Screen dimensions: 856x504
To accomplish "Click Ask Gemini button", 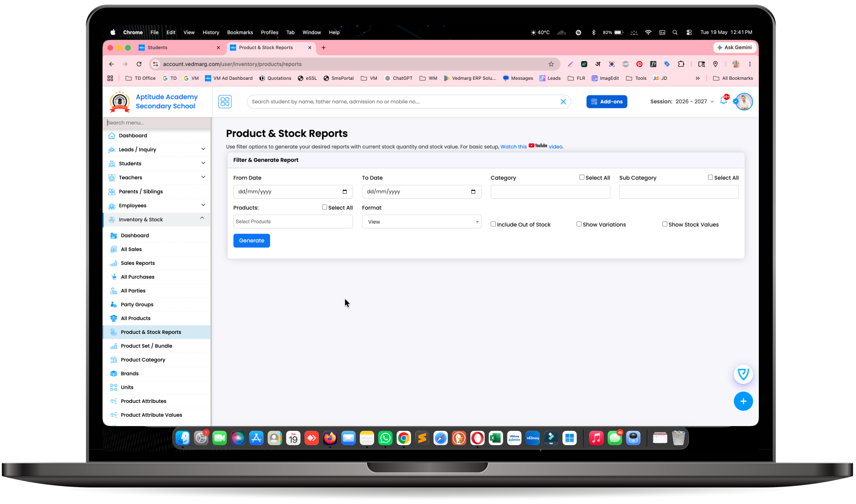I will 734,48.
